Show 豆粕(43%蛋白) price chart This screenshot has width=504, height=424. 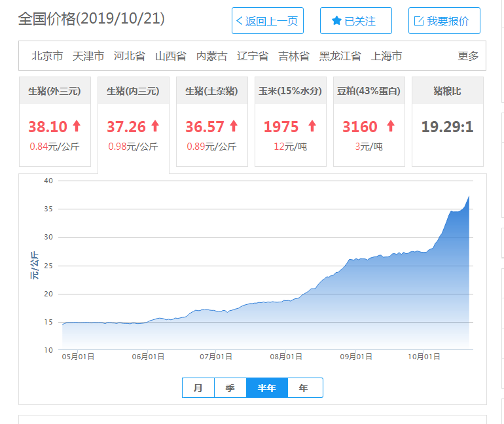369,92
